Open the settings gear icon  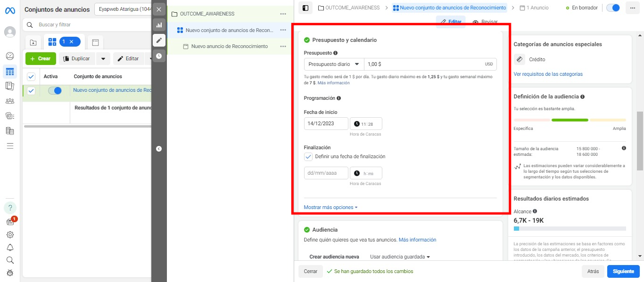[x=10, y=234]
